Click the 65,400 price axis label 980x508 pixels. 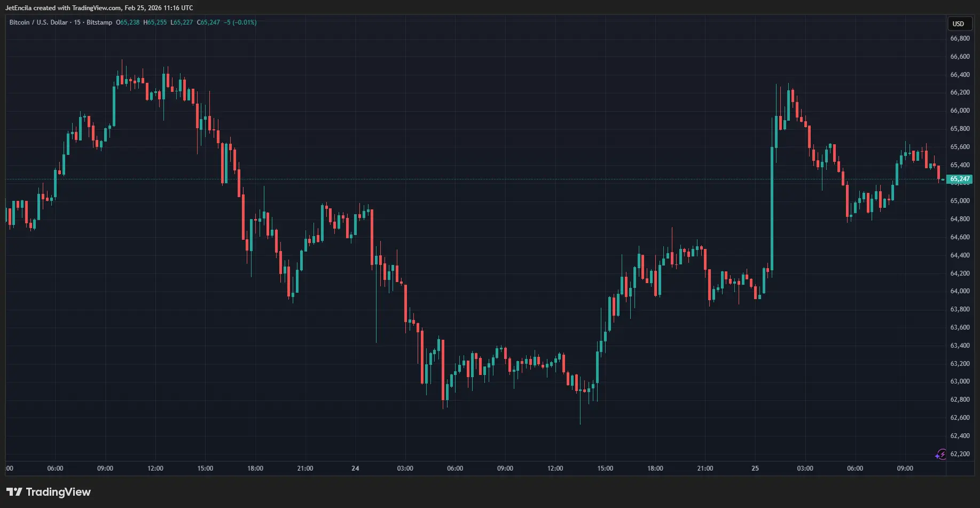click(960, 165)
